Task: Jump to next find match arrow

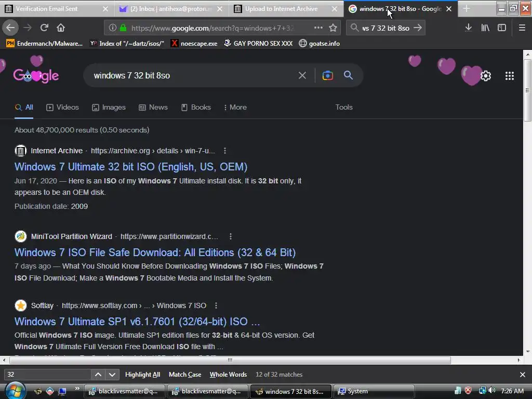Action: tap(112, 375)
